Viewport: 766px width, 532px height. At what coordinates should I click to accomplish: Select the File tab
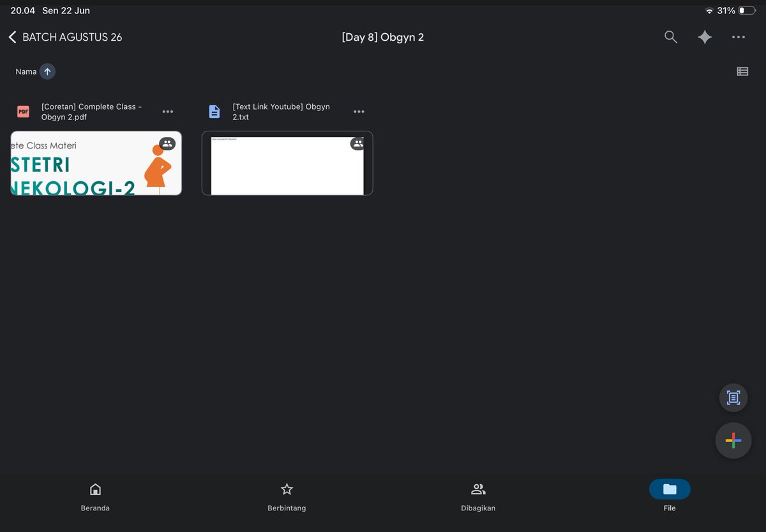670,496
